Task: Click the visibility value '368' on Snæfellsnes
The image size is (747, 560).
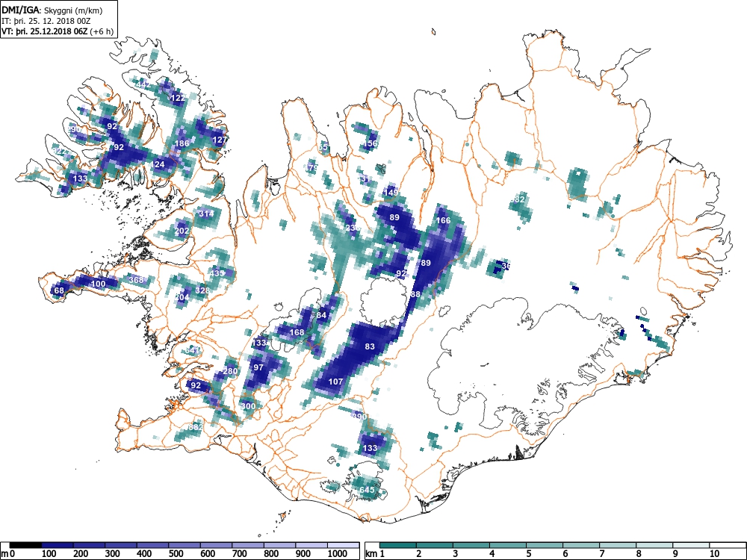Action: tap(136, 279)
